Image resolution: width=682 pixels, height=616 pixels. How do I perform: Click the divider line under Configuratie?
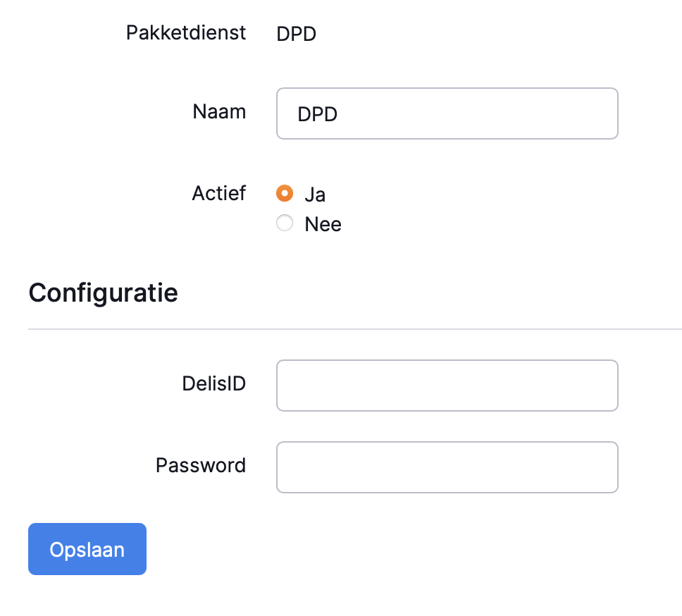[x=352, y=329]
